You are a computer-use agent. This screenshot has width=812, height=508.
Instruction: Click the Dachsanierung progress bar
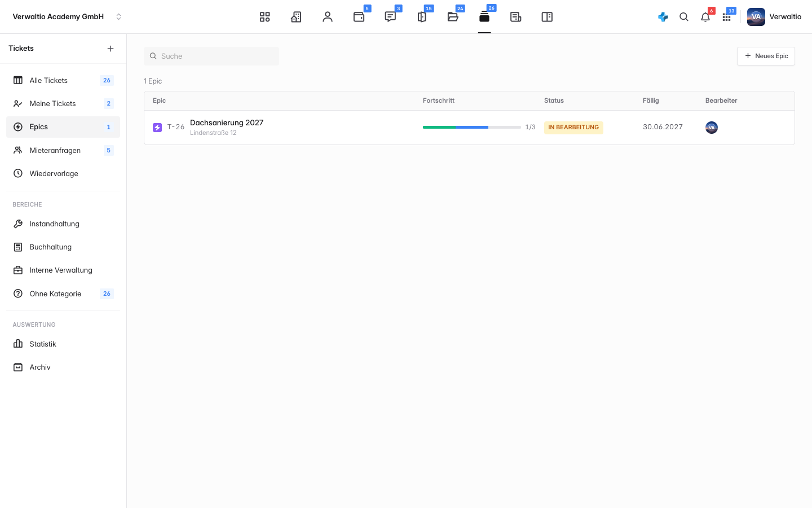click(x=472, y=127)
